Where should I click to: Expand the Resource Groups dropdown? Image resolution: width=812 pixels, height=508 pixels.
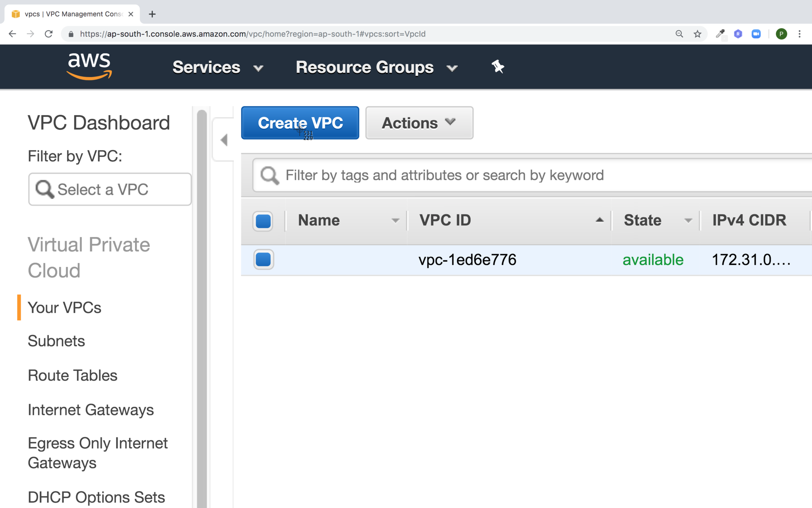pos(376,67)
